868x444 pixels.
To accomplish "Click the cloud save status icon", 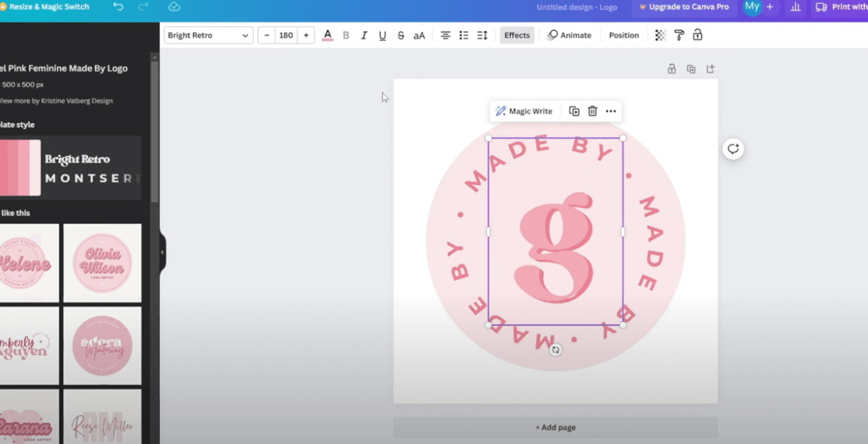I will (x=174, y=7).
